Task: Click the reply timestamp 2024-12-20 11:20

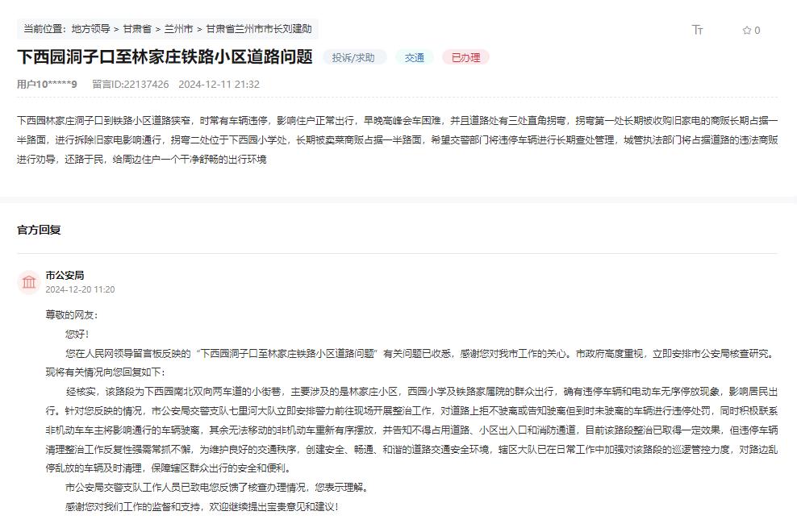Action: click(80, 289)
